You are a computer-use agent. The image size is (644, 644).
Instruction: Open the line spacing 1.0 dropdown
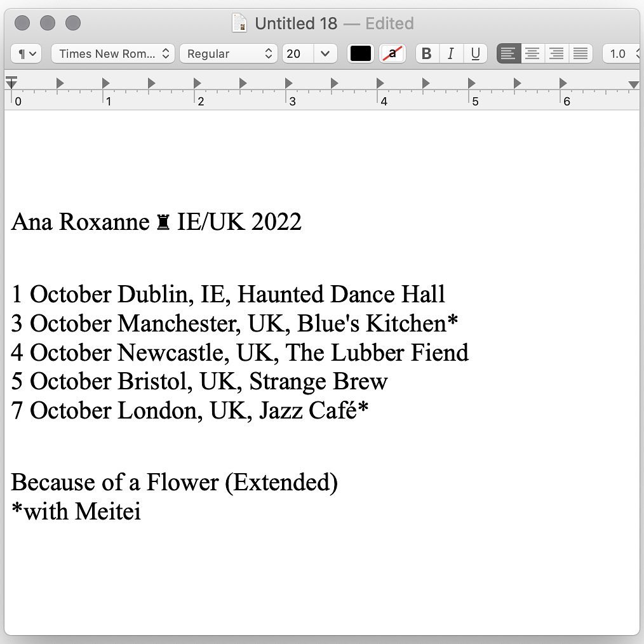tap(622, 54)
